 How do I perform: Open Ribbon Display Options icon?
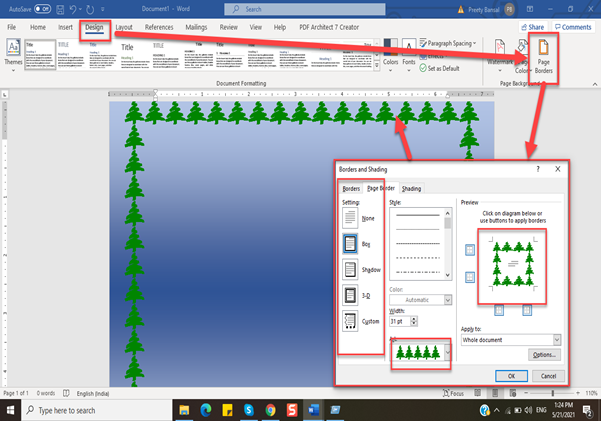pyautogui.click(x=530, y=9)
